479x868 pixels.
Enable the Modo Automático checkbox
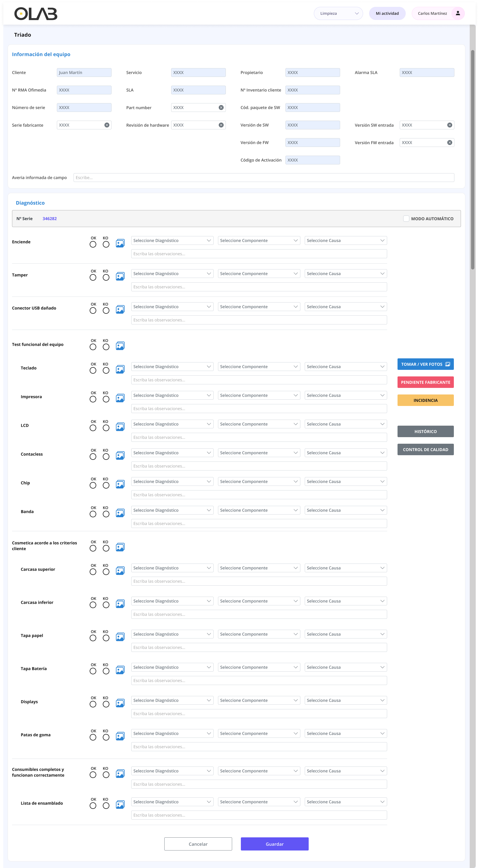coord(406,219)
